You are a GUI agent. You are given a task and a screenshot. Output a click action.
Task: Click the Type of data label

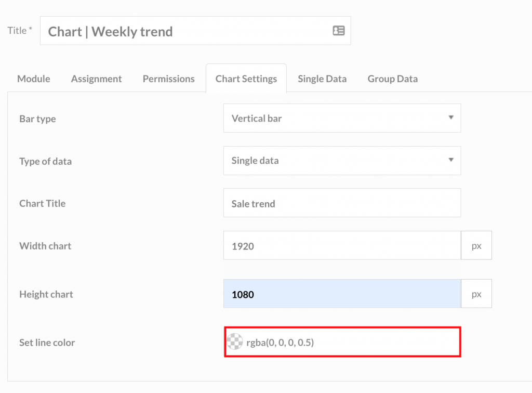pos(46,161)
